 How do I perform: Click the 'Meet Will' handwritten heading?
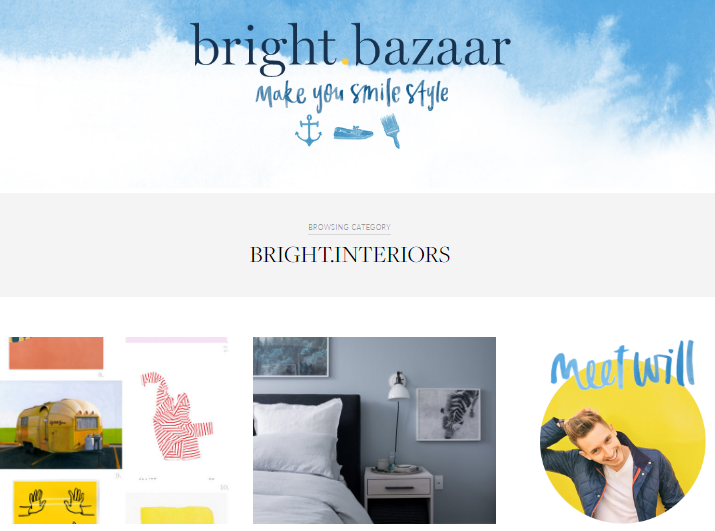(623, 366)
